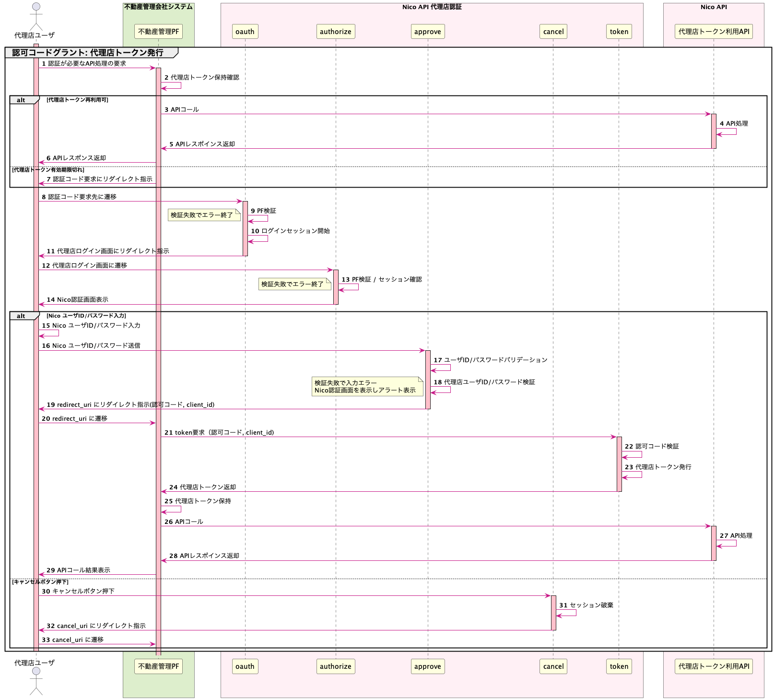Image resolution: width=774 pixels, height=700 pixels.
Task: Click the 代理店ユーザ actor figure at top
Action: click(x=36, y=16)
